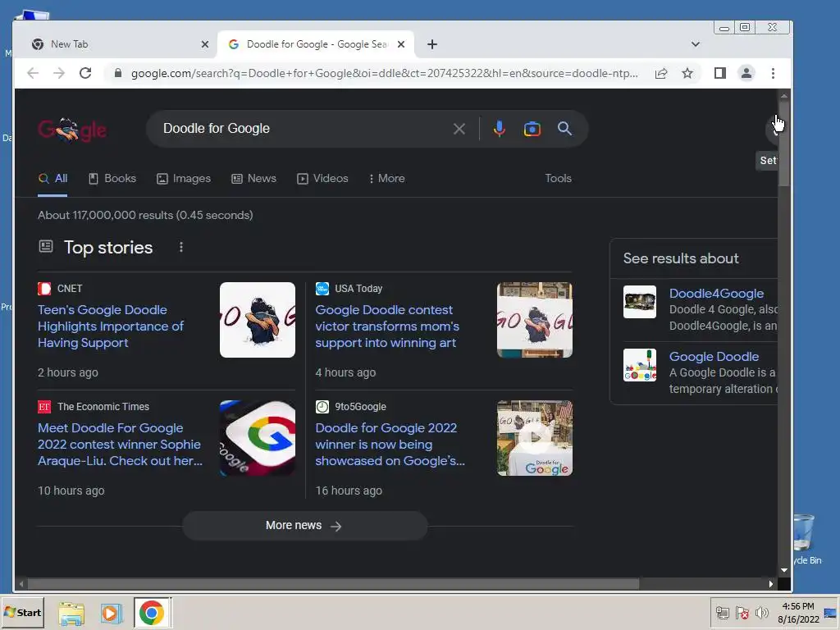Image resolution: width=840 pixels, height=630 pixels.
Task: Open the volume speaker tray icon
Action: tap(761, 613)
